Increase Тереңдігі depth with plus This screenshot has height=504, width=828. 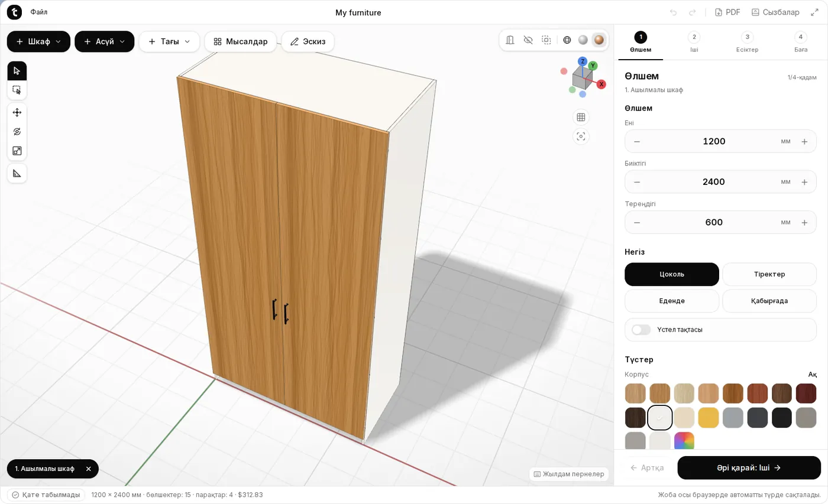coord(804,222)
